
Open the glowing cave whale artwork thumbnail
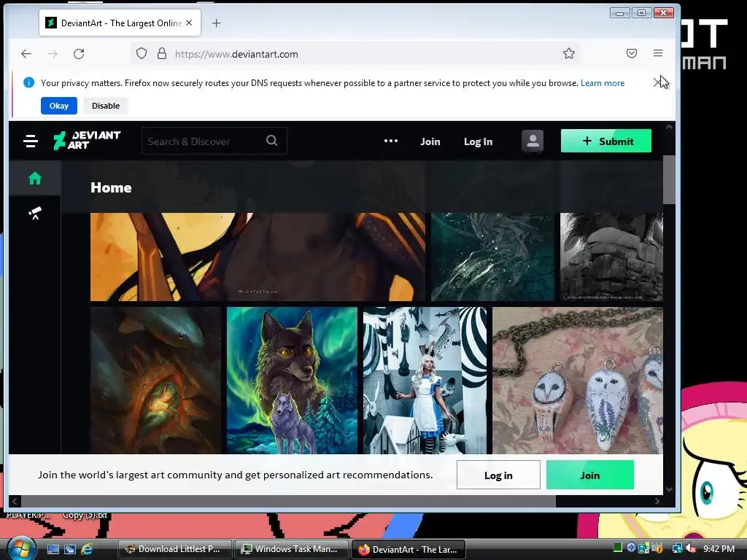tap(155, 381)
